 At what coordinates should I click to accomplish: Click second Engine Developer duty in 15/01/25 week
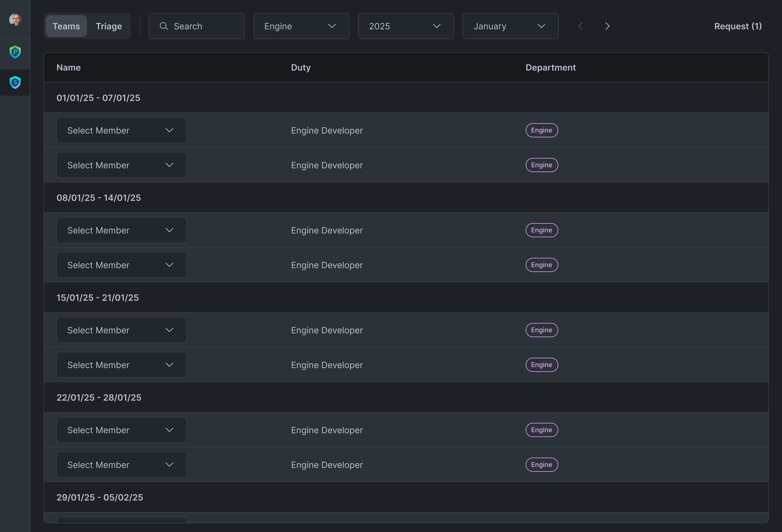tap(327, 365)
